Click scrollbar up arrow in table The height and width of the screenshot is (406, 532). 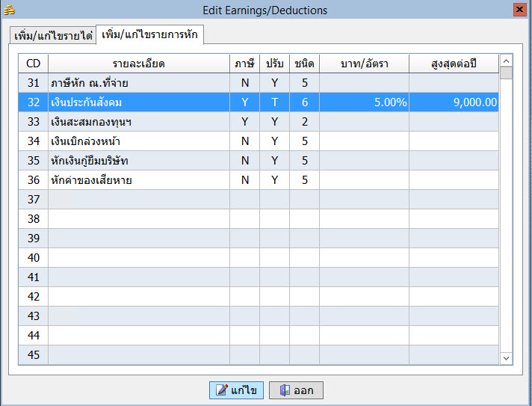[x=506, y=61]
